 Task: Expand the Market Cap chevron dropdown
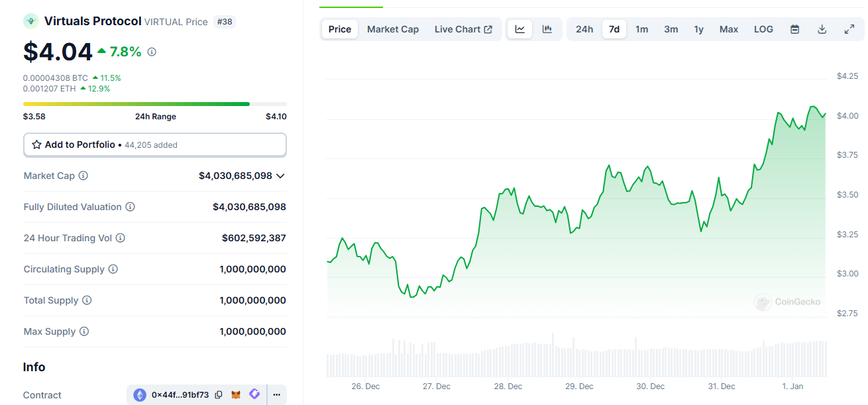click(x=280, y=176)
